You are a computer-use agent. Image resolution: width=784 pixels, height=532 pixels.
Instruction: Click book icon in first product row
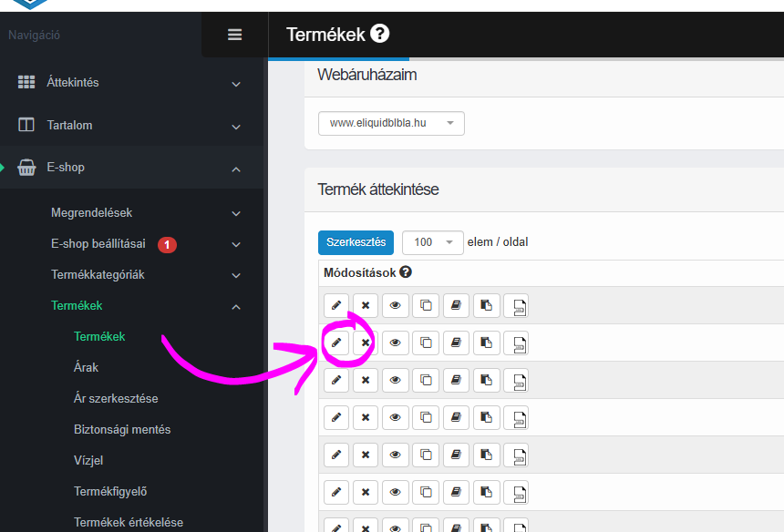pos(456,305)
